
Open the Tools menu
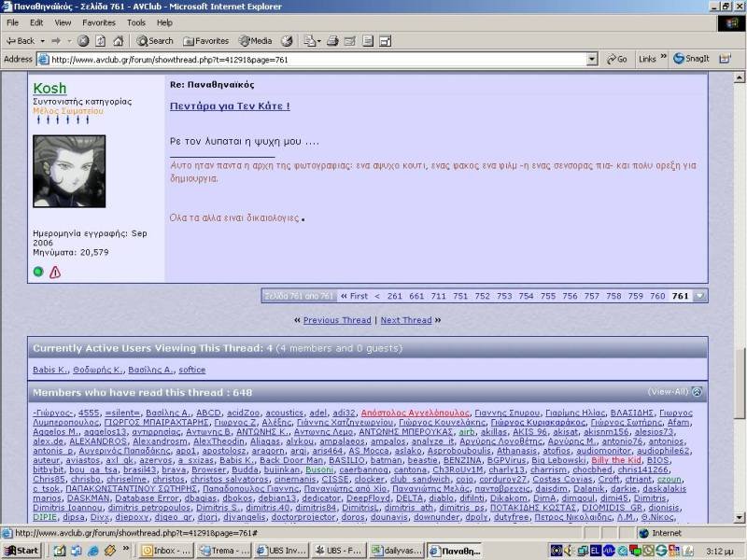pos(136,22)
